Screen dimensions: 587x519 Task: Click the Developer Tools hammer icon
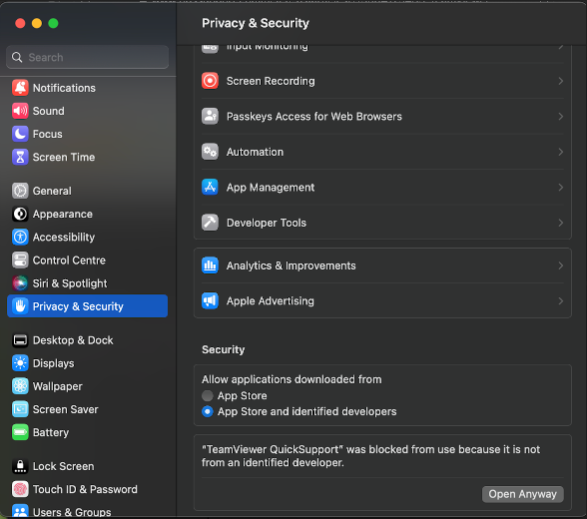tap(210, 222)
